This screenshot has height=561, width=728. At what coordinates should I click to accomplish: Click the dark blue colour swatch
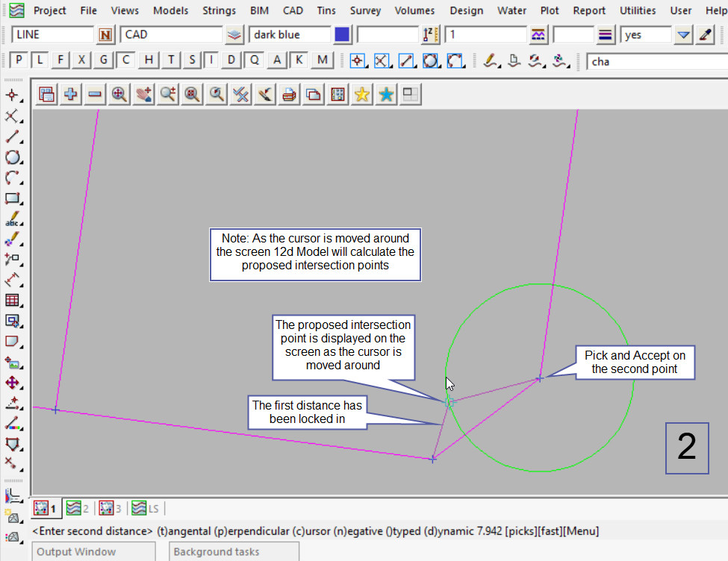coord(342,35)
